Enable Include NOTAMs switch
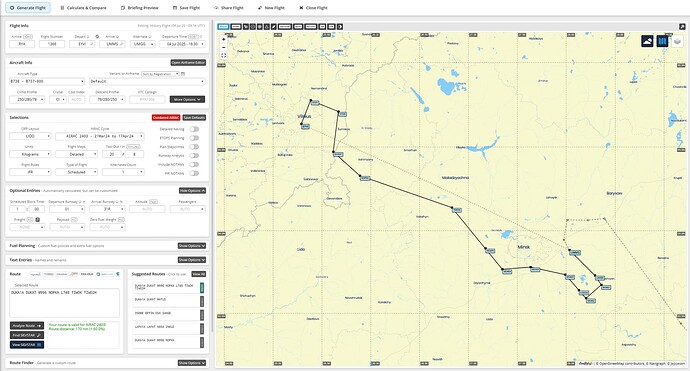 194,164
